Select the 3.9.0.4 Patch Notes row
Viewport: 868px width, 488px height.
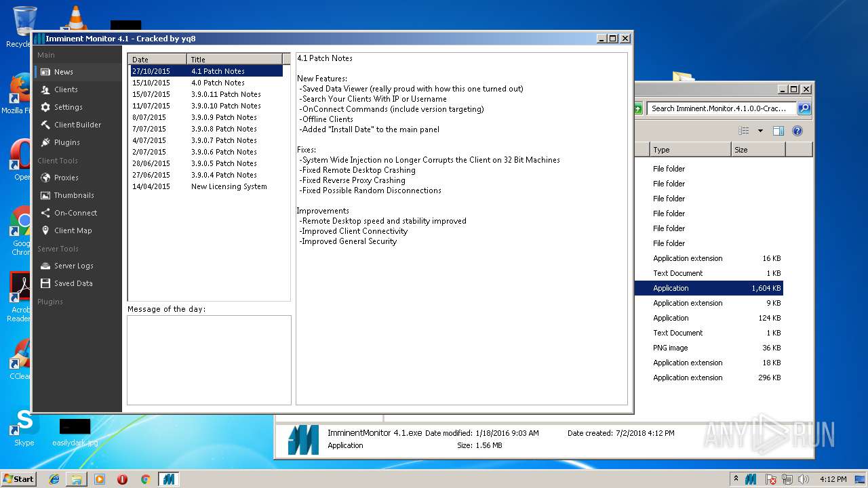tap(206, 175)
